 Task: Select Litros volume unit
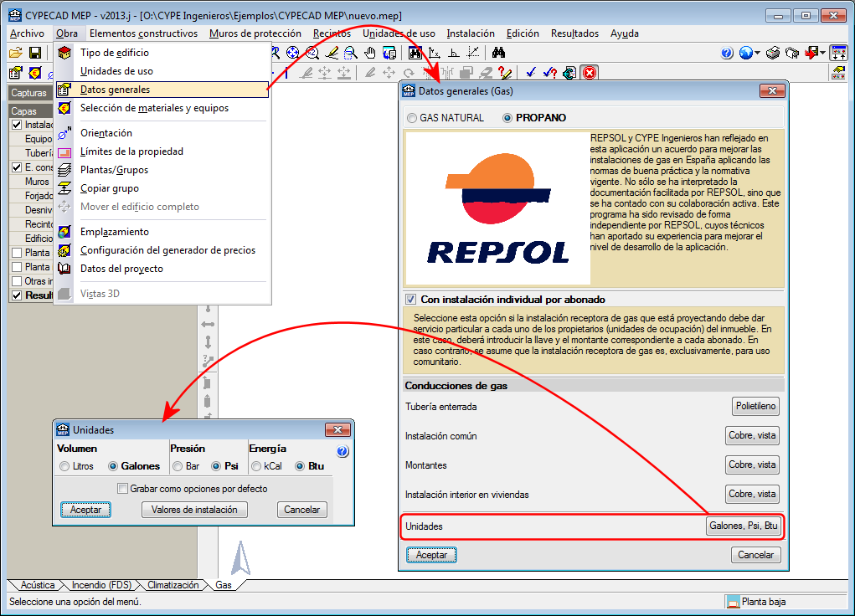click(x=77, y=466)
